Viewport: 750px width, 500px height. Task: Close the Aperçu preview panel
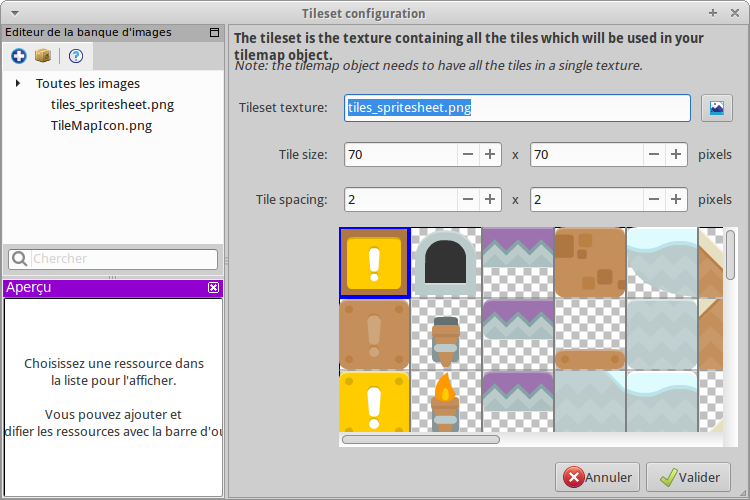[x=213, y=288]
